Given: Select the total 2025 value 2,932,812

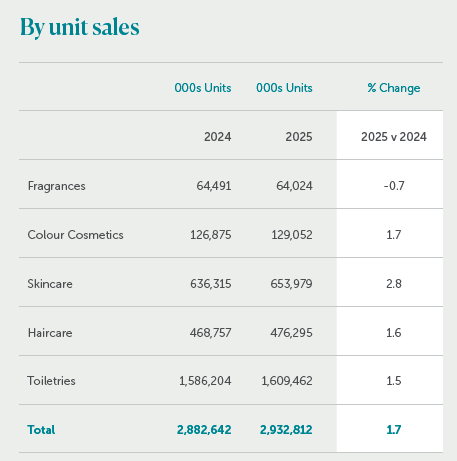Looking at the screenshot, I should [286, 430].
